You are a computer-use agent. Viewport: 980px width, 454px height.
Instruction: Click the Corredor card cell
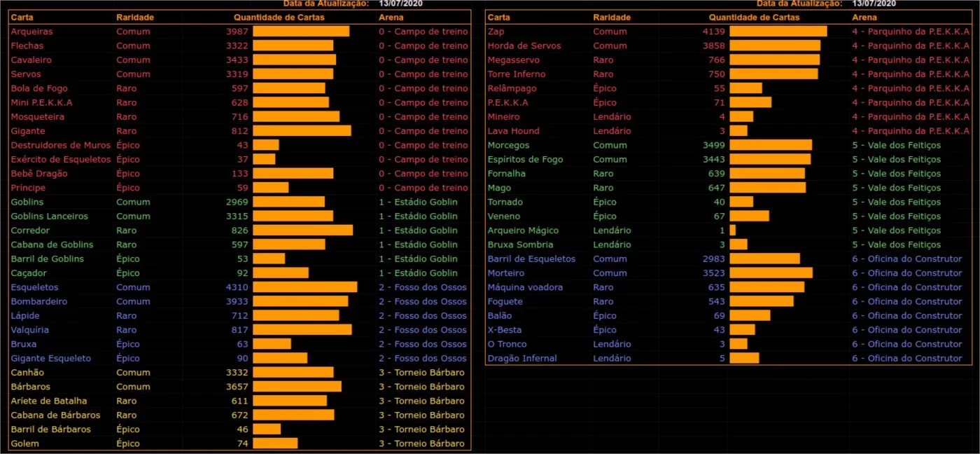(x=29, y=231)
